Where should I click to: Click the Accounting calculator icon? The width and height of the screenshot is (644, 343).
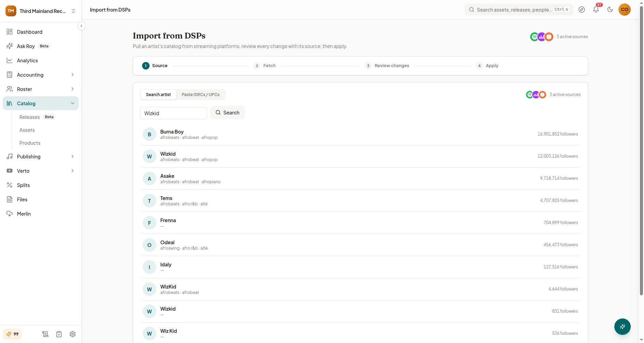pyautogui.click(x=10, y=75)
